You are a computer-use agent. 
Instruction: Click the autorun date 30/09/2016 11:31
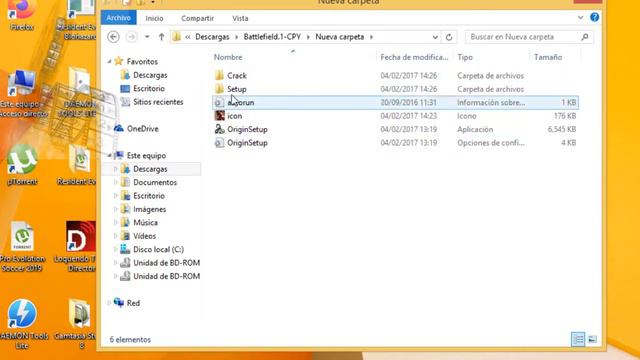[408, 102]
